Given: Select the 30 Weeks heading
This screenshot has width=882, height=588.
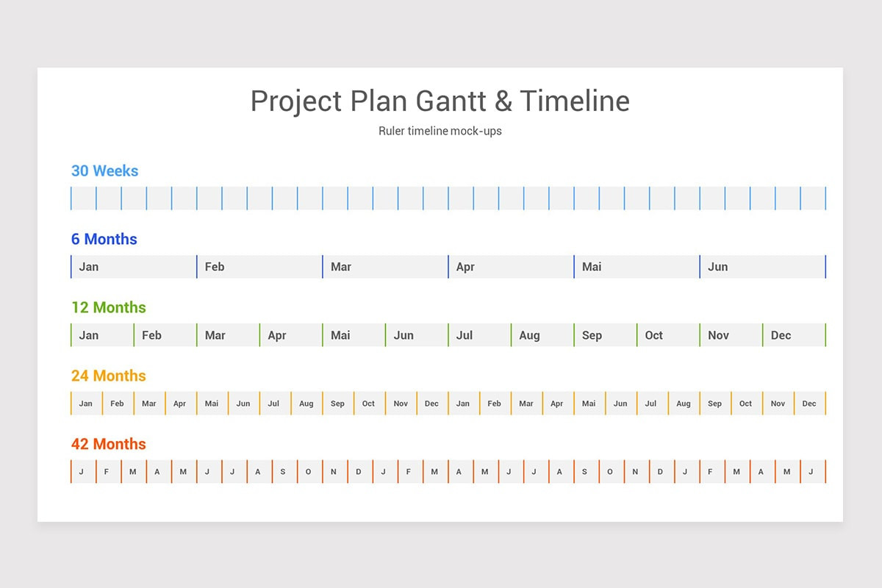Looking at the screenshot, I should [x=104, y=171].
